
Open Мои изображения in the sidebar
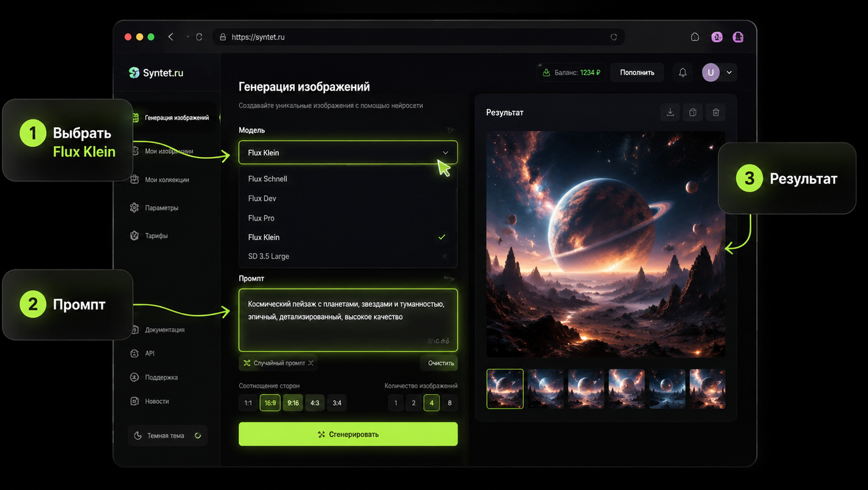tap(168, 151)
